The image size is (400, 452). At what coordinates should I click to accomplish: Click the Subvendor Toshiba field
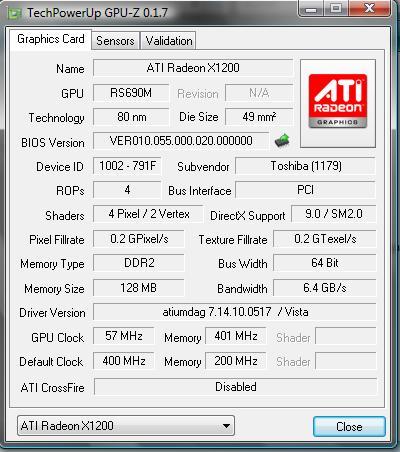point(306,166)
